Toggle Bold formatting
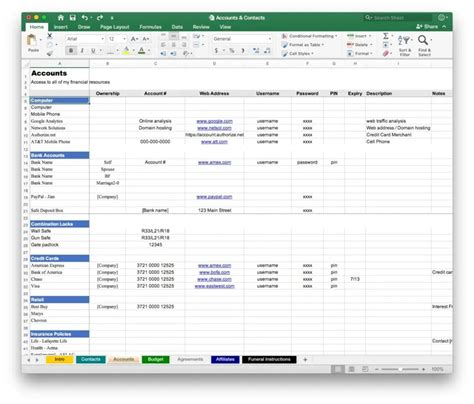 coord(71,51)
